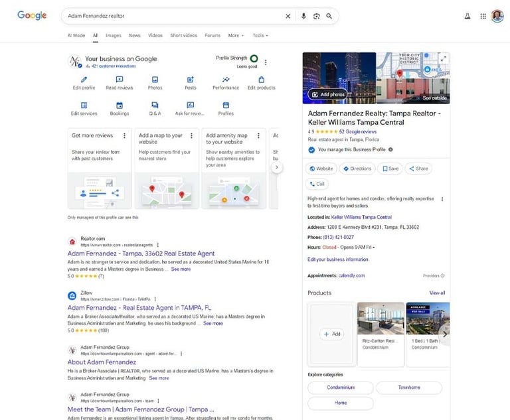Open Profiles in business tools
The width and height of the screenshot is (510, 420).
[226, 109]
